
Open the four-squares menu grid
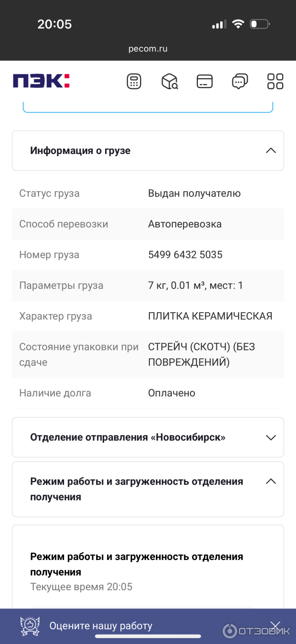click(275, 81)
